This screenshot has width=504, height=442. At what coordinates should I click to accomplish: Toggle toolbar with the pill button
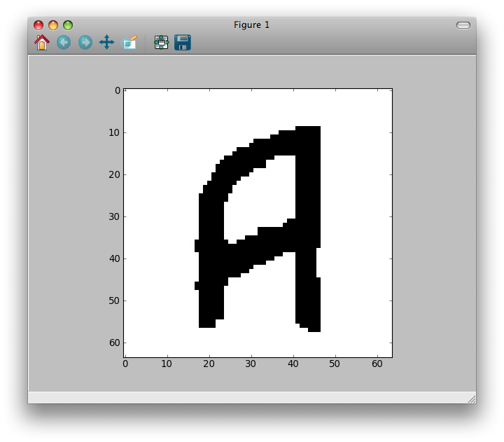(x=463, y=25)
